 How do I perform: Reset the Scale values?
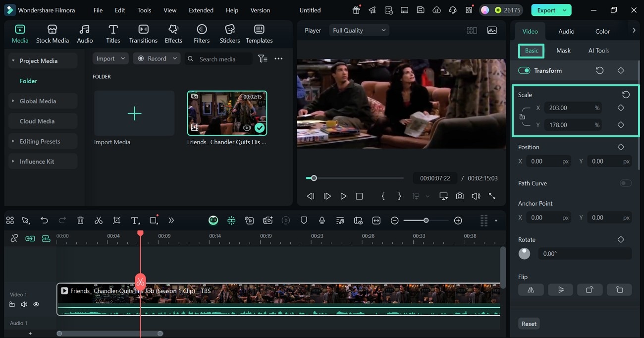(x=626, y=95)
